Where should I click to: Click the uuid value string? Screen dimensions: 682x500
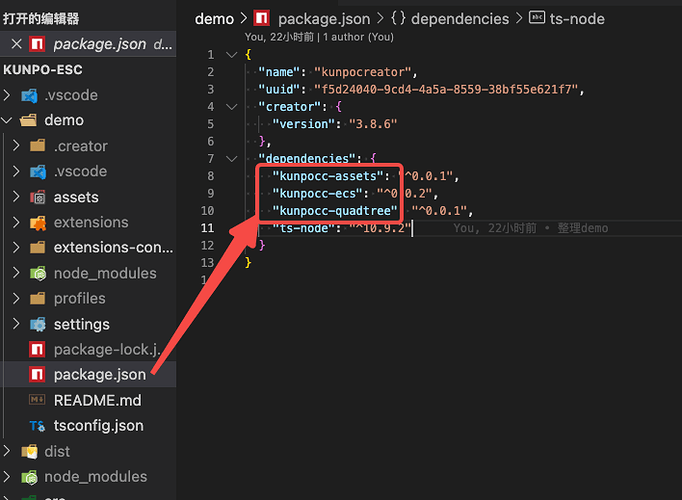click(446, 90)
